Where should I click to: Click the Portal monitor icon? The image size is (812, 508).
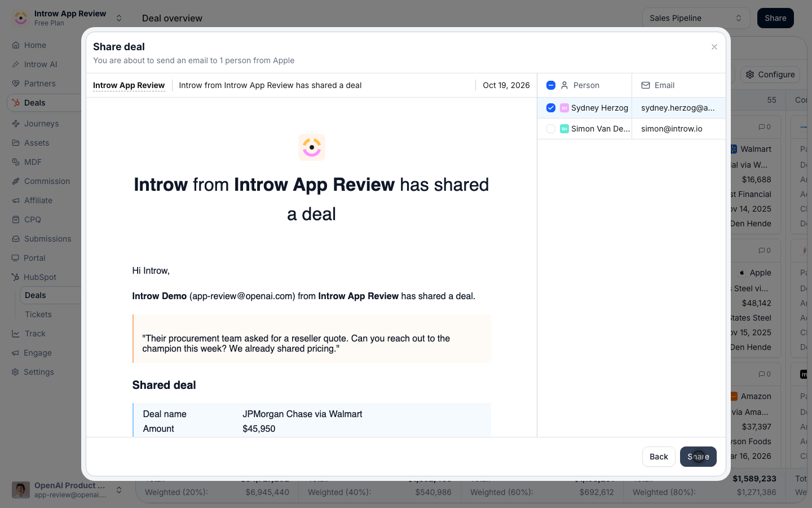click(x=16, y=258)
